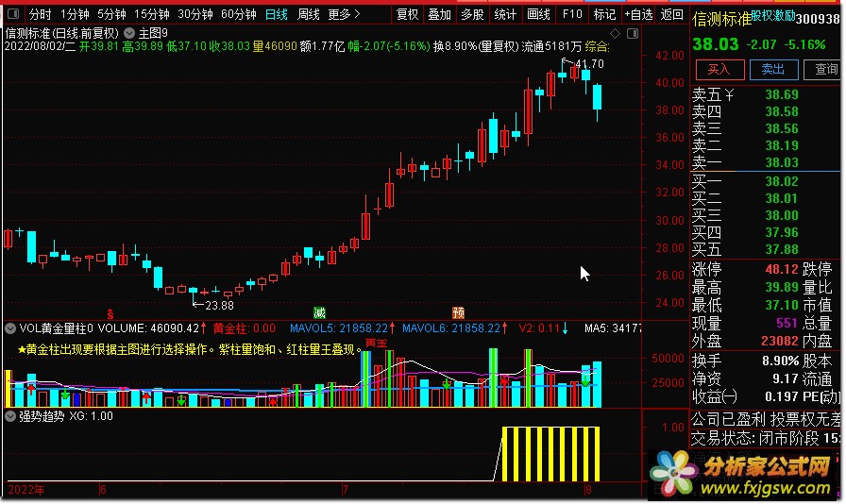The image size is (846, 504).
Task: Click the ¥ symbol beside 卖五
Action: click(729, 95)
